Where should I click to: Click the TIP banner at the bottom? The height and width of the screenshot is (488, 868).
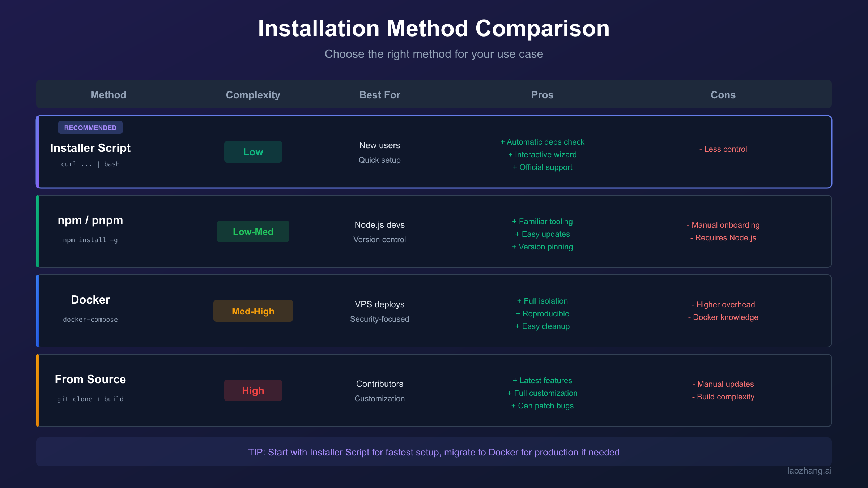[x=434, y=452]
